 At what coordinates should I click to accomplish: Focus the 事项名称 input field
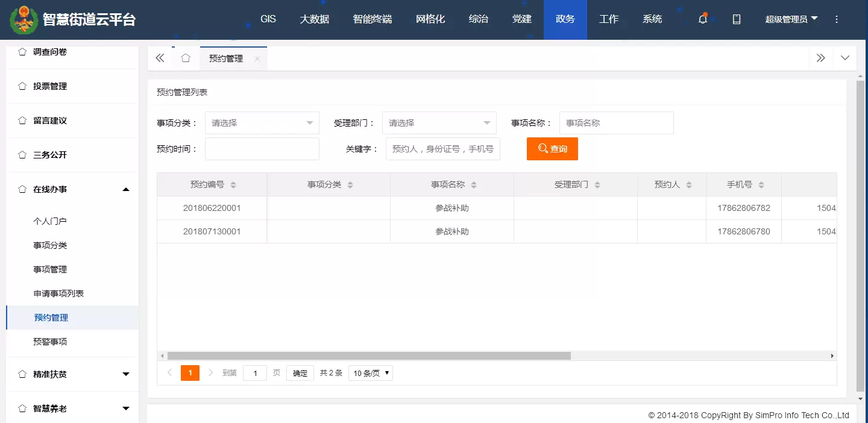click(617, 123)
